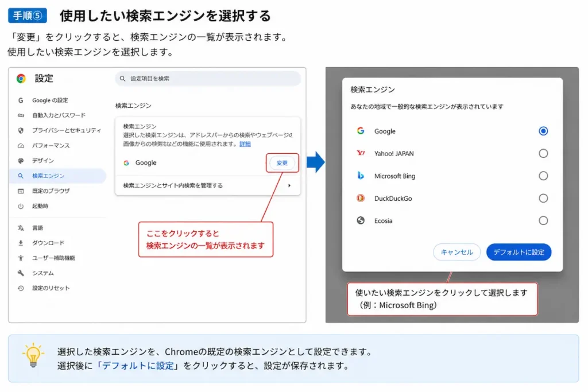The width and height of the screenshot is (588, 392).
Task: Click the Yahoo! JAPAN label in dialog
Action: coord(394,153)
